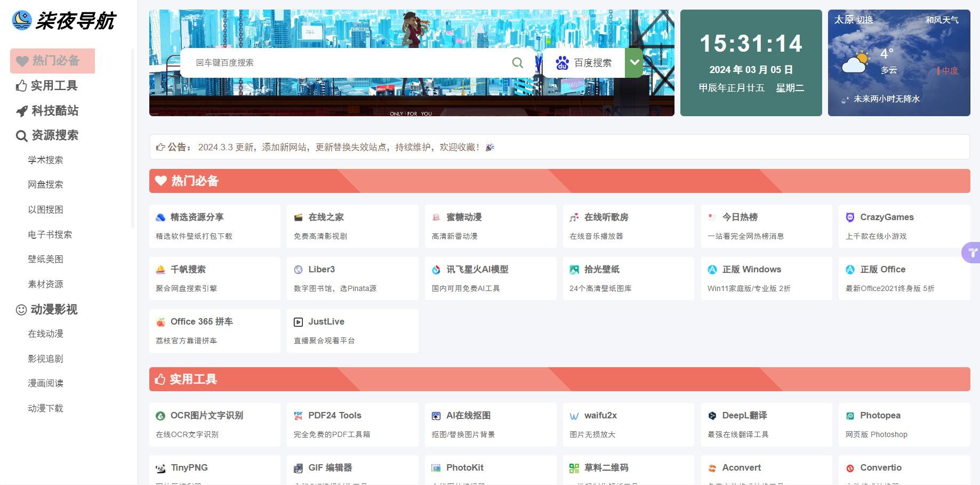Expand the green search engine dropdown arrow
This screenshot has height=485, width=980.
(x=634, y=62)
